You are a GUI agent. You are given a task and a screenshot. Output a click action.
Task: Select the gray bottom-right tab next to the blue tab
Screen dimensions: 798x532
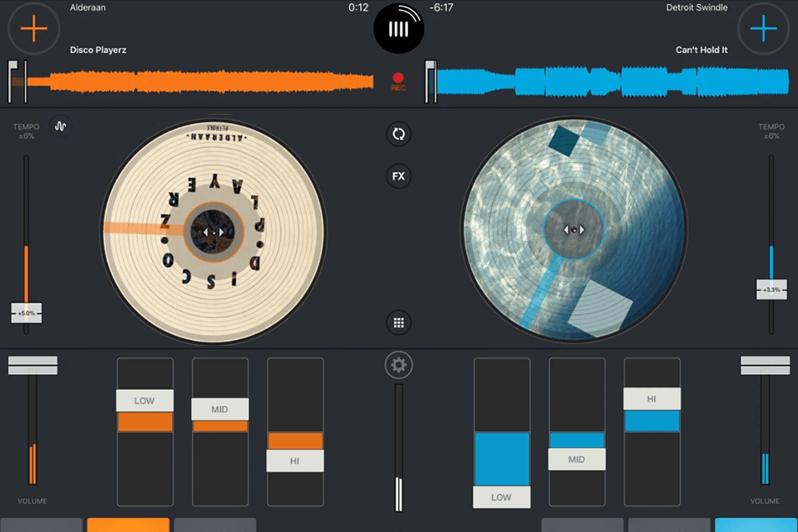[x=669, y=525]
